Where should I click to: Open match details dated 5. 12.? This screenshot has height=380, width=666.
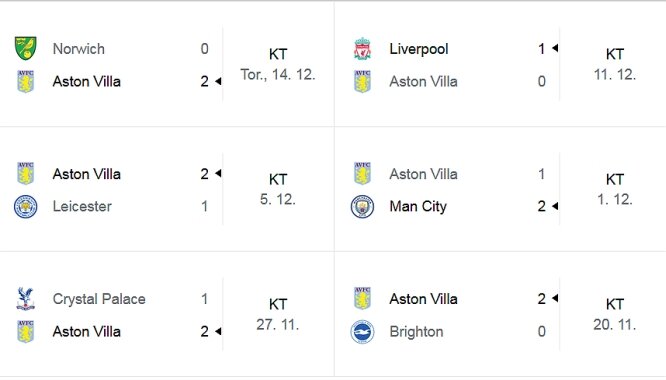pyautogui.click(x=278, y=189)
